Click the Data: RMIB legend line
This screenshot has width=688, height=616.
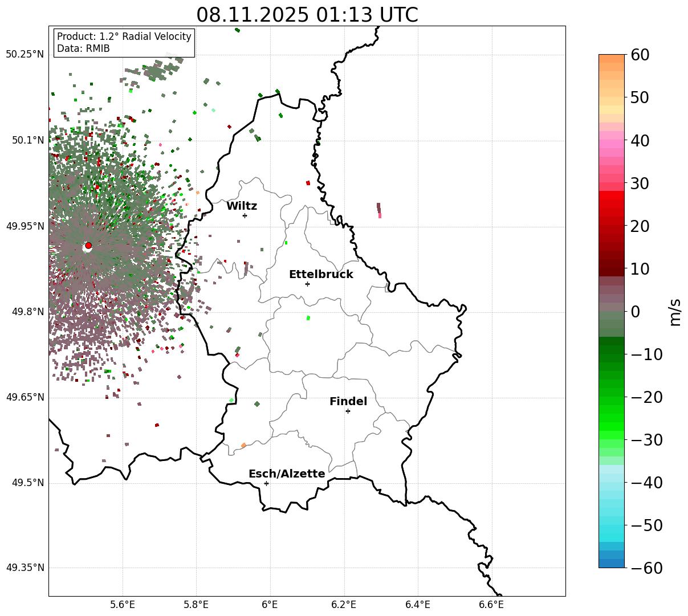point(83,49)
